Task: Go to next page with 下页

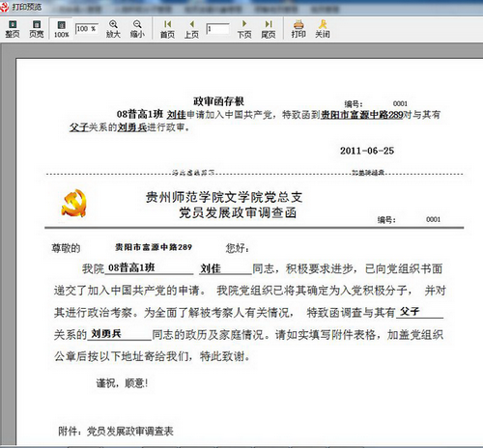Action: [244, 29]
